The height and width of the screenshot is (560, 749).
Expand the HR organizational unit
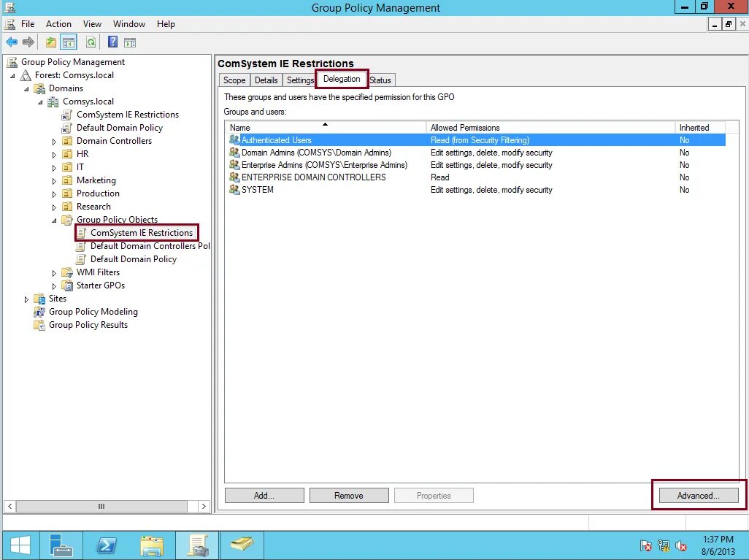click(54, 154)
